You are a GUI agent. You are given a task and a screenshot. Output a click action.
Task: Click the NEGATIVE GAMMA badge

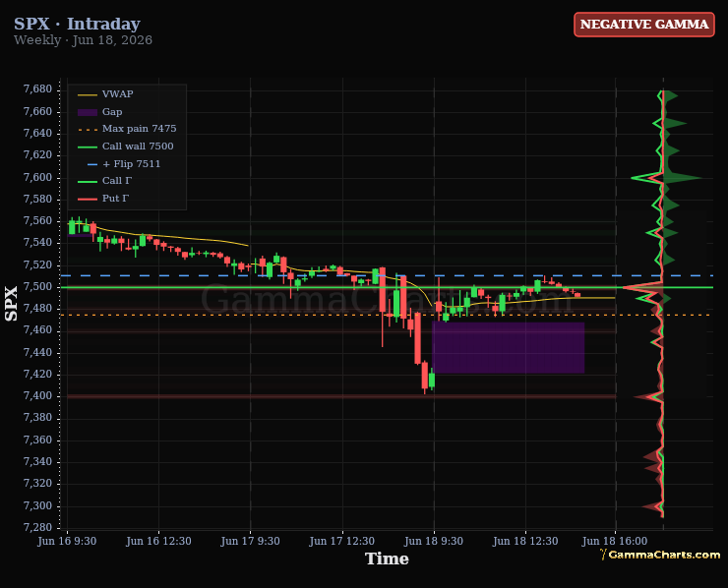644,25
